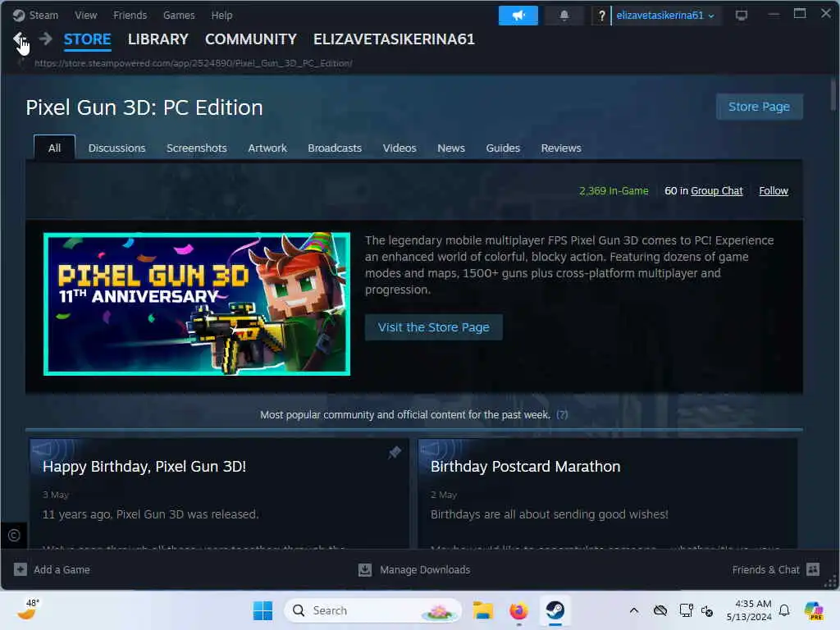Reload page icon beside the URL
The width and height of the screenshot is (840, 630).
point(21,63)
